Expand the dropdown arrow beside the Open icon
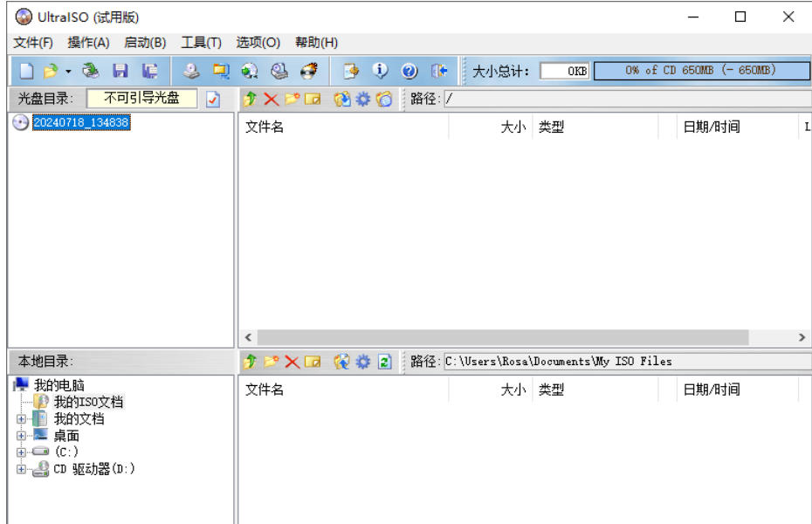This screenshot has width=812, height=524. tap(68, 71)
